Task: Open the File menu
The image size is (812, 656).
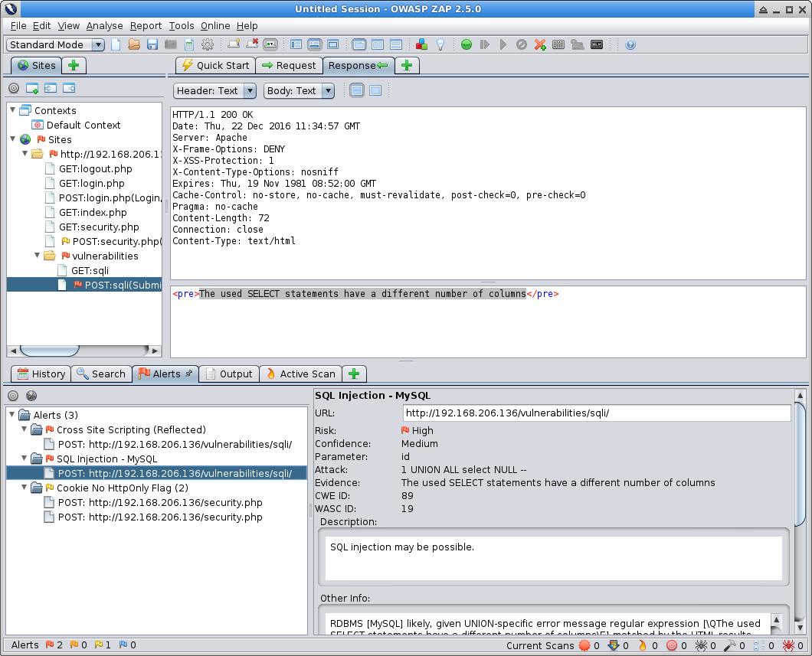Action: coord(18,25)
